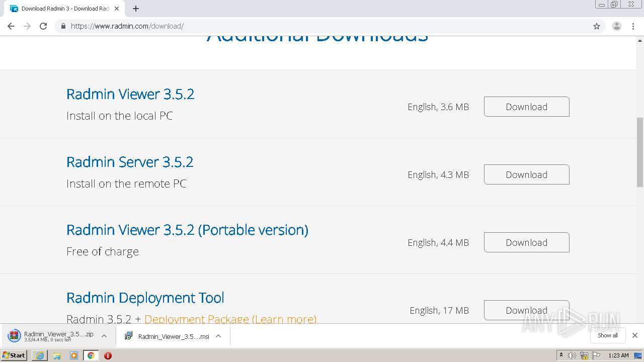This screenshot has height=362, width=644.
Task: Reload the Radmin download page
Action: click(43, 26)
